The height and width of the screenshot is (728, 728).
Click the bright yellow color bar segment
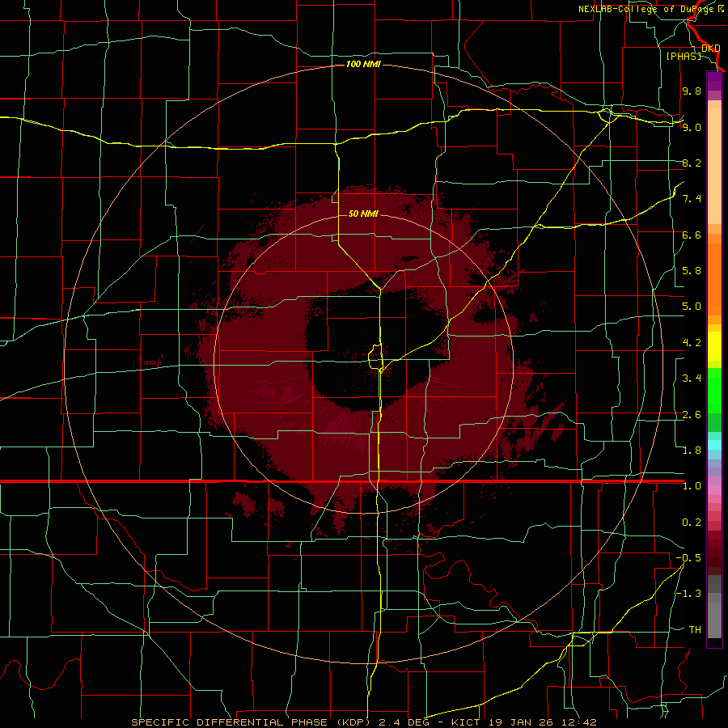pos(714,346)
